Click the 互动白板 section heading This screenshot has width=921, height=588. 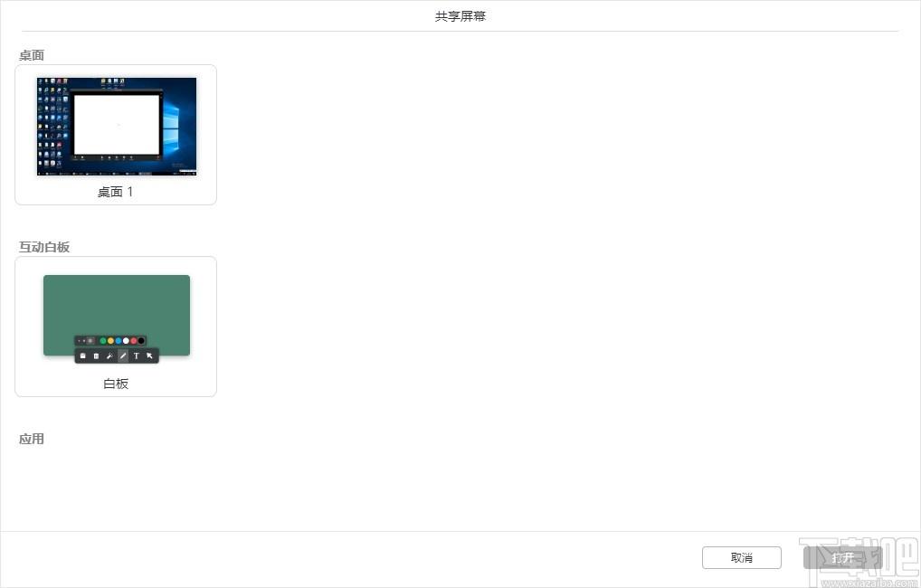pyautogui.click(x=44, y=247)
